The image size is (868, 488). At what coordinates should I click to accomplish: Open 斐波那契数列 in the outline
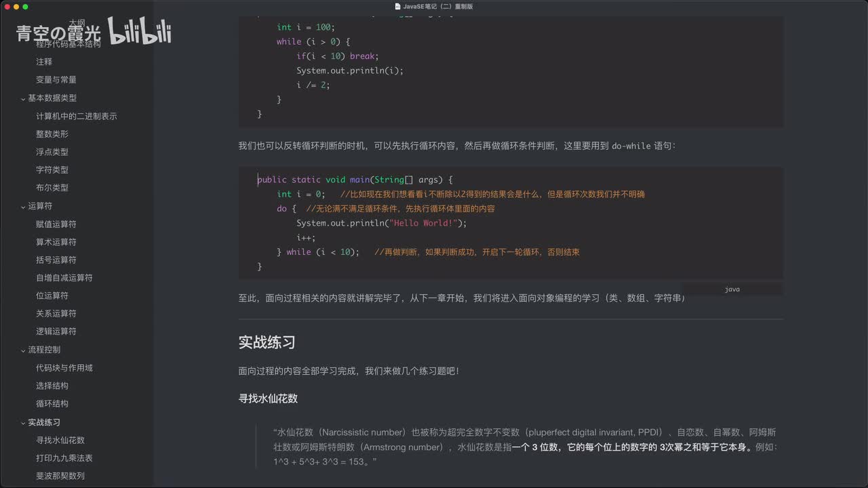tap(60, 476)
